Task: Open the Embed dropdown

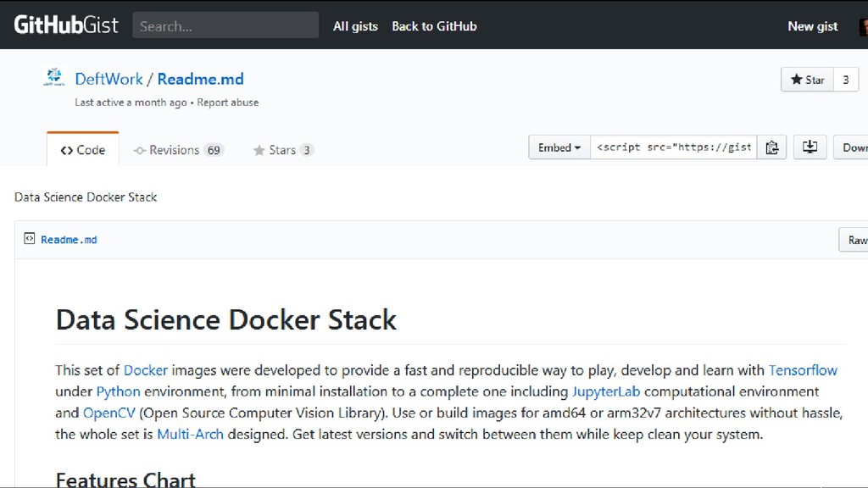Action: [x=559, y=147]
